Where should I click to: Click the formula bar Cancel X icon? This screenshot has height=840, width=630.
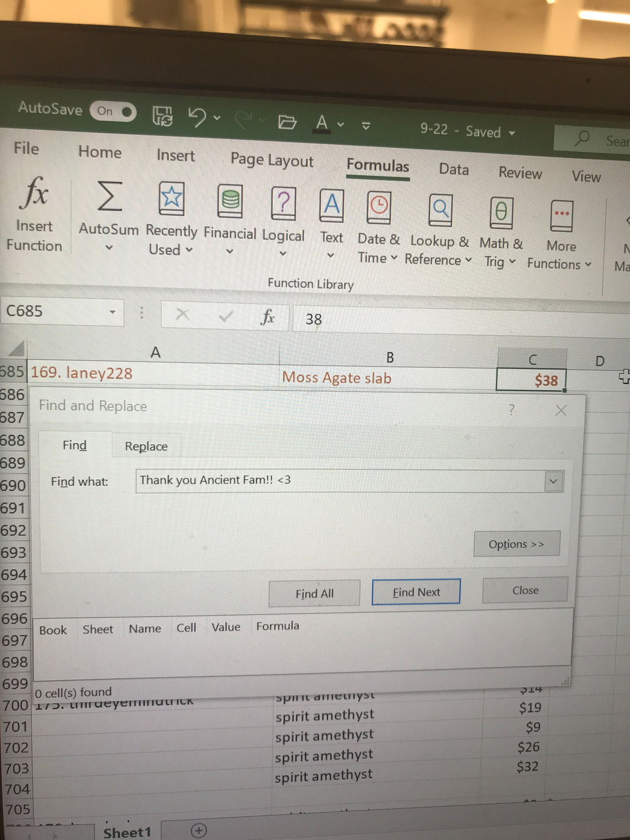click(182, 314)
